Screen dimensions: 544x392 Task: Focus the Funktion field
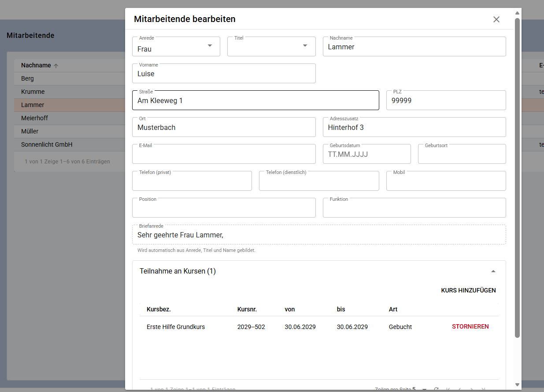(414, 208)
